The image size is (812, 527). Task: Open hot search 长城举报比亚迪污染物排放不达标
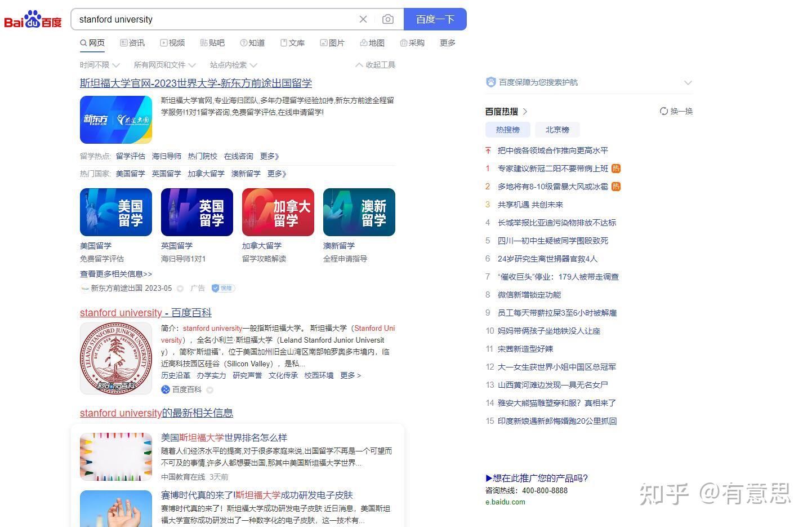tap(557, 223)
